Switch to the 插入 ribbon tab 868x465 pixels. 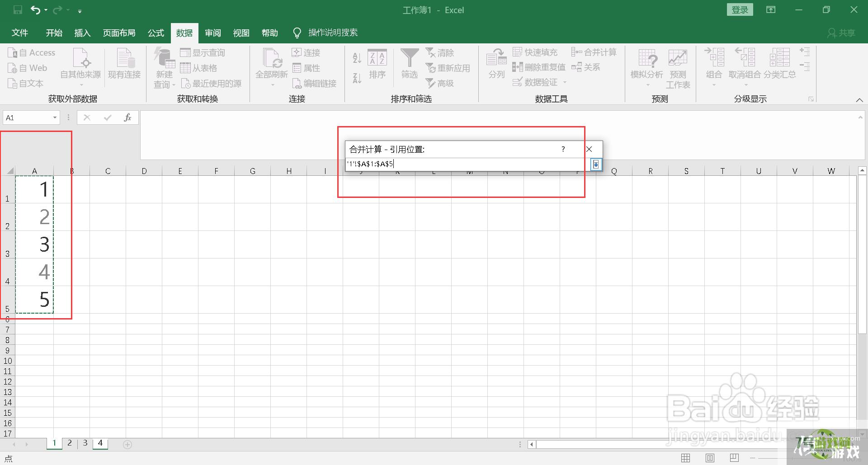coord(82,33)
